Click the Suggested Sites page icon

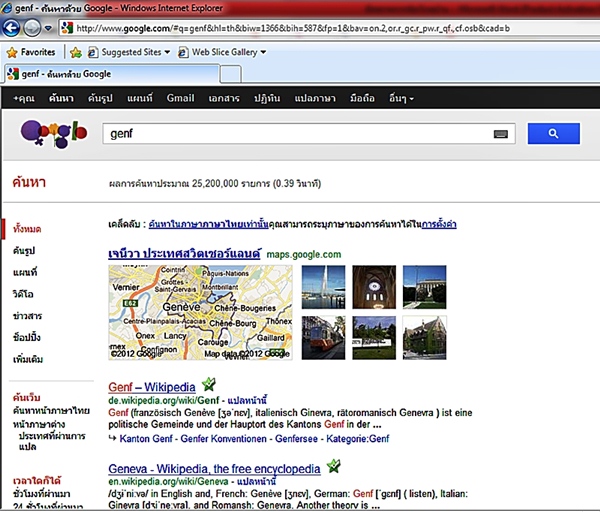click(92, 52)
